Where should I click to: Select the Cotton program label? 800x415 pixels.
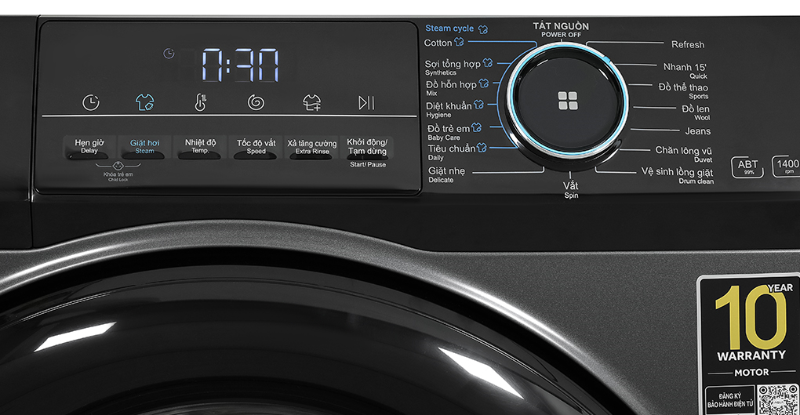438,43
